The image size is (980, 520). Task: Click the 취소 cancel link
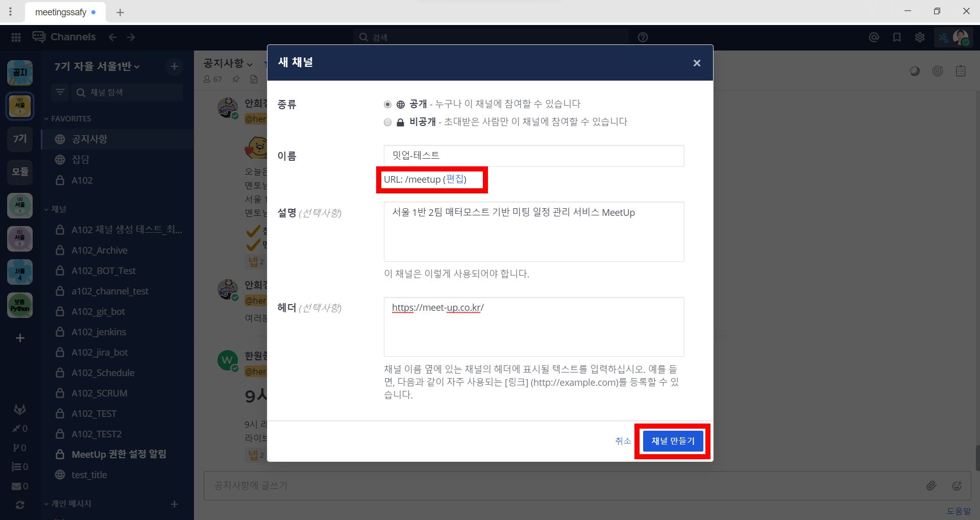pos(623,441)
